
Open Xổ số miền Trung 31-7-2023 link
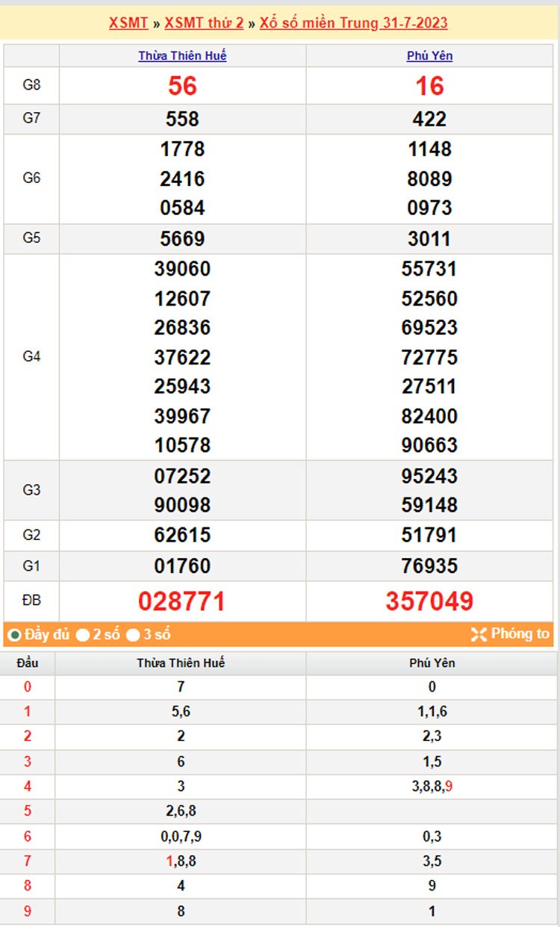coord(353,22)
